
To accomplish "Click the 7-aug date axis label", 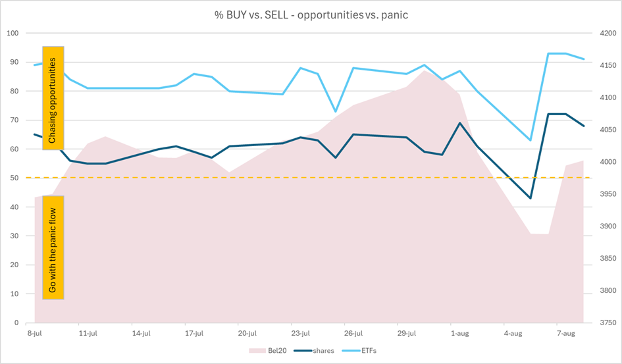I will [x=566, y=334].
